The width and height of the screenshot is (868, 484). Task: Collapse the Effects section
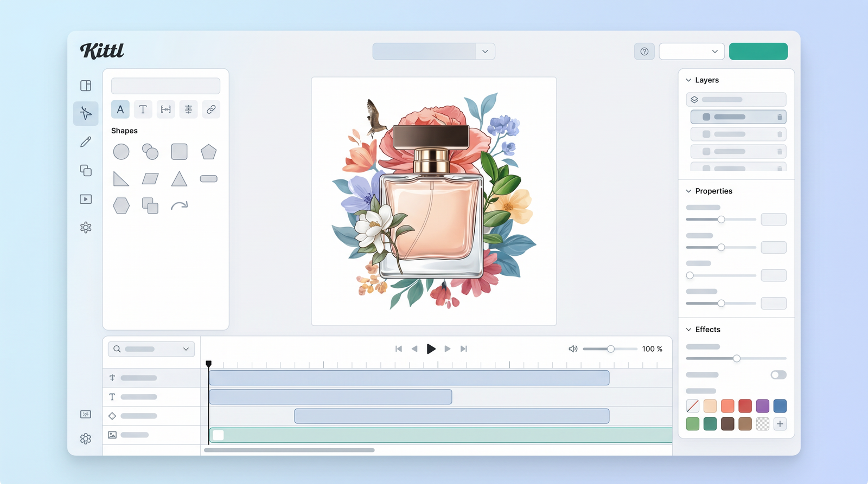(689, 330)
